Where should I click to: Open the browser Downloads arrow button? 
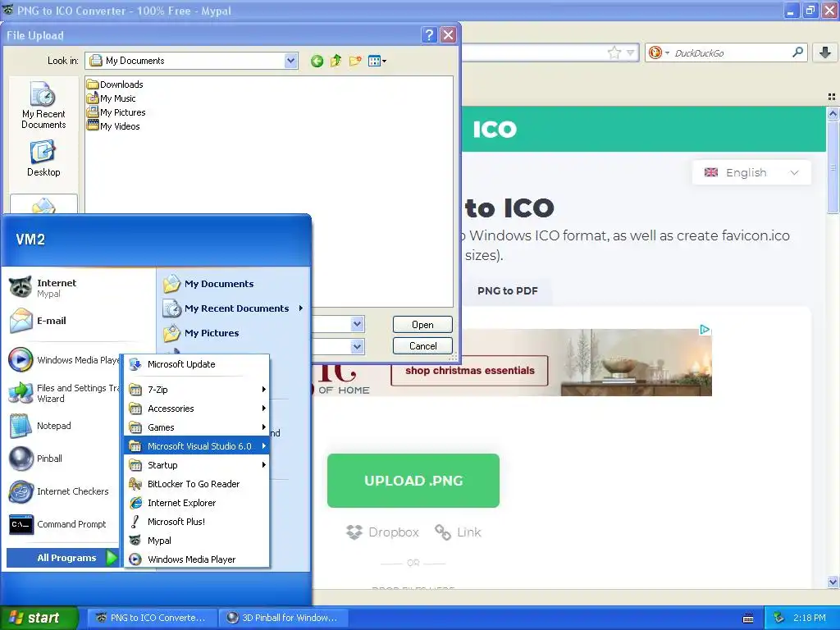[825, 52]
